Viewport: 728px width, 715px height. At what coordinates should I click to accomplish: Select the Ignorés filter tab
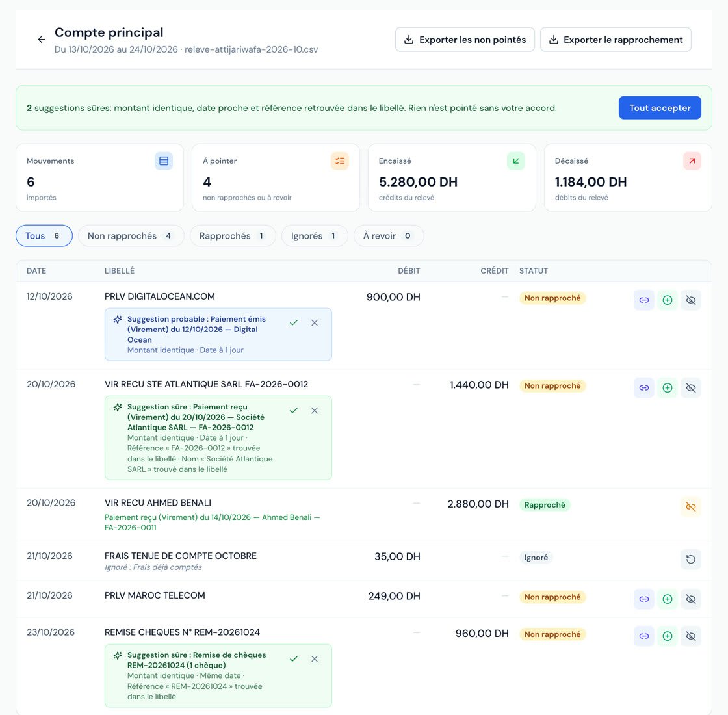pos(315,236)
